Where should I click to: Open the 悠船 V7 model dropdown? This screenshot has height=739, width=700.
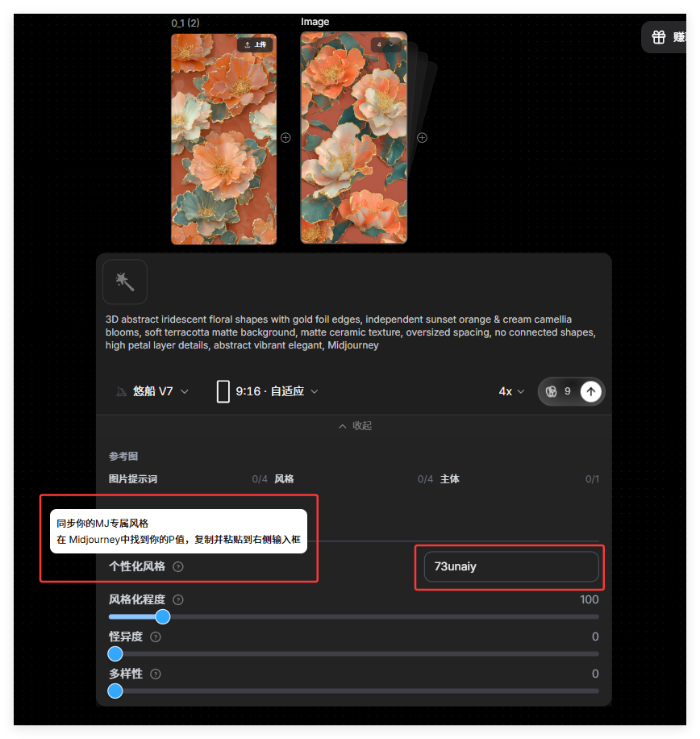pos(152,391)
